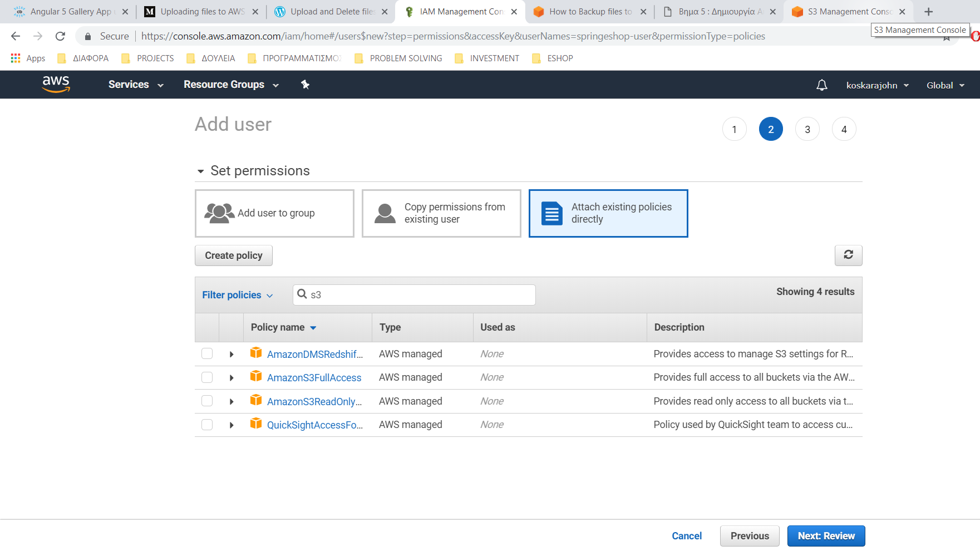Expand the QuickSightAccessFo policy row
Viewport: 980px width, 551px height.
pyautogui.click(x=232, y=425)
